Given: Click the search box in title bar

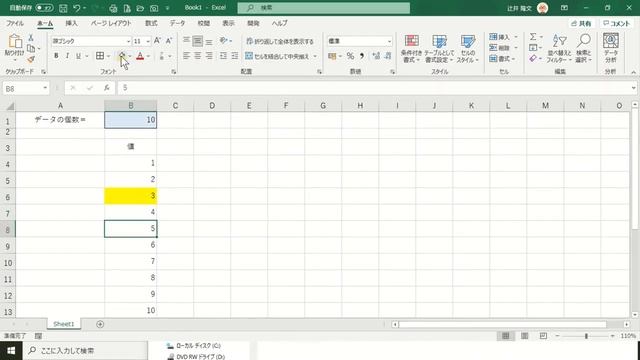Looking at the screenshot, I should point(324,8).
